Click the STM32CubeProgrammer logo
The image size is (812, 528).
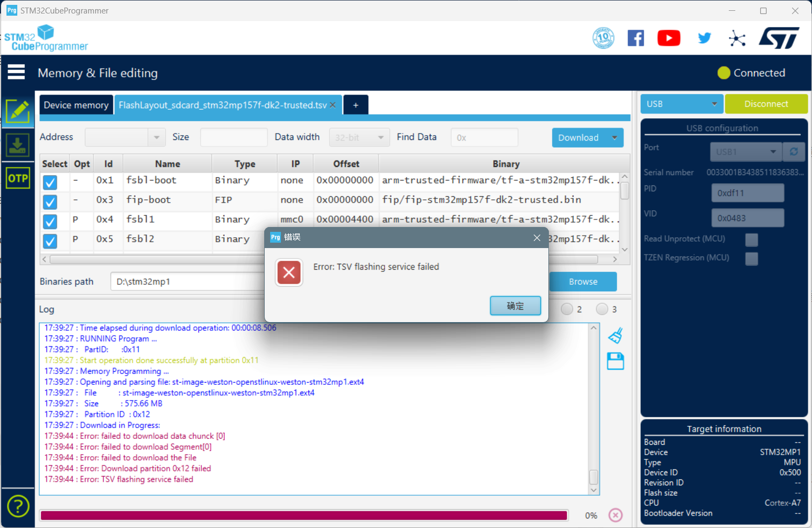46,38
